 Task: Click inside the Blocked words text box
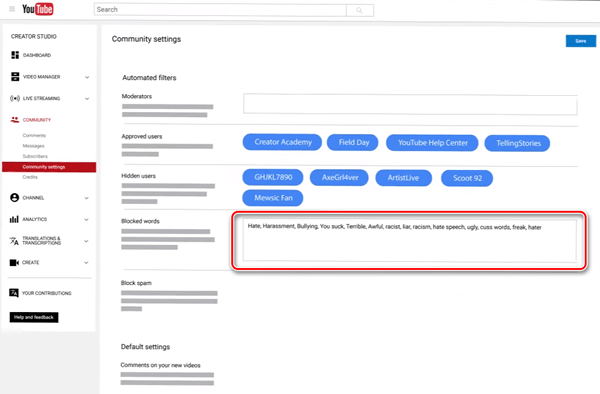click(409, 241)
